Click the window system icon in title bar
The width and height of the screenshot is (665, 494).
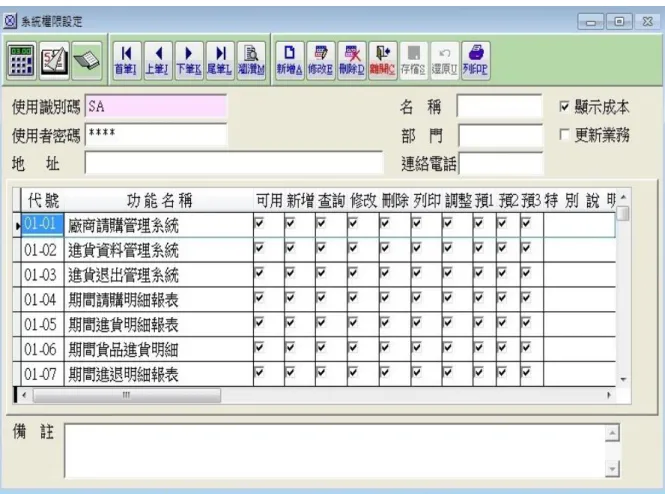point(10,21)
